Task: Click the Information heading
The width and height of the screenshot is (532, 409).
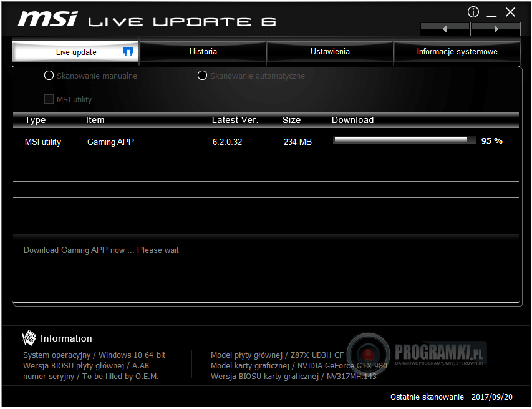Action: pyautogui.click(x=66, y=338)
